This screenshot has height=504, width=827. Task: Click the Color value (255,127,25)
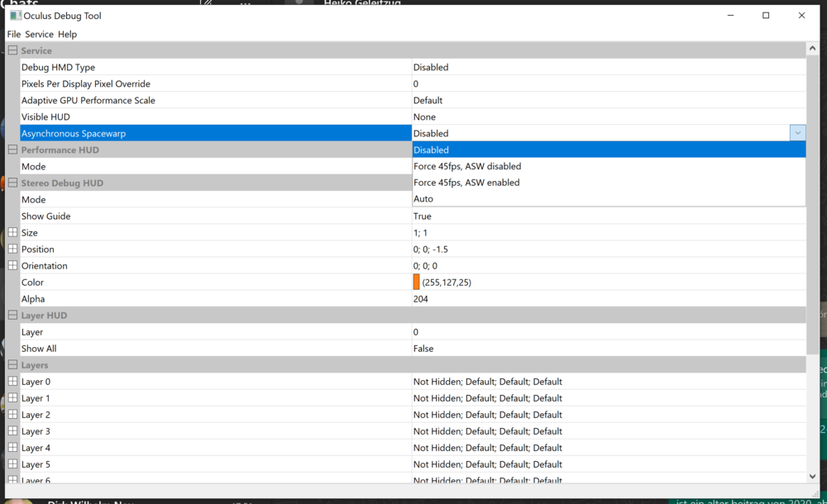[447, 283]
